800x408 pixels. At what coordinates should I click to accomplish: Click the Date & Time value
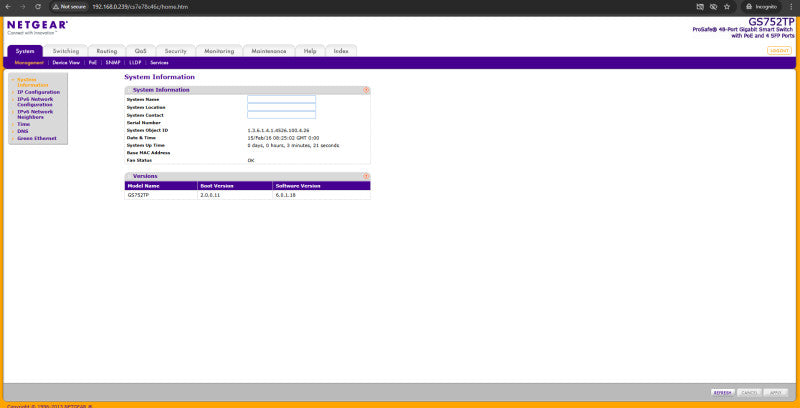283,138
